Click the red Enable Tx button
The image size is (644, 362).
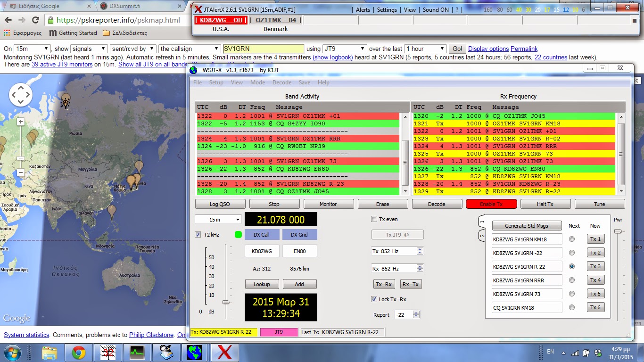(491, 204)
